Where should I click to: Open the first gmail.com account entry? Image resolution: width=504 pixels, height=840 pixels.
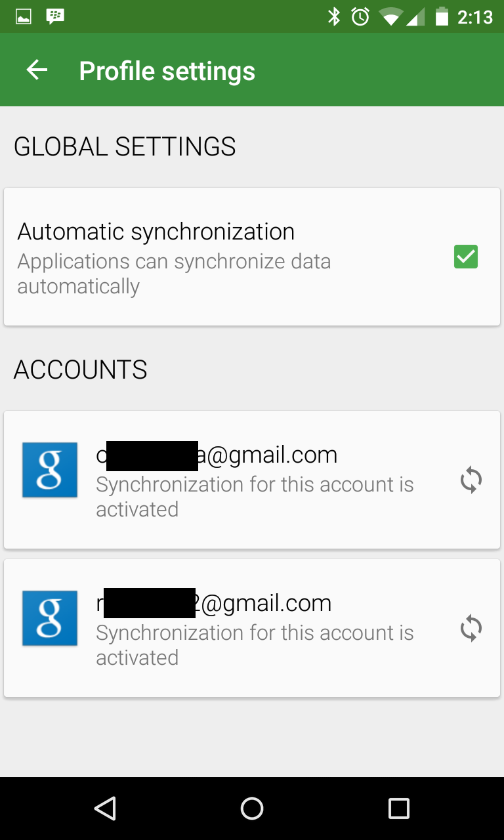[x=252, y=480]
